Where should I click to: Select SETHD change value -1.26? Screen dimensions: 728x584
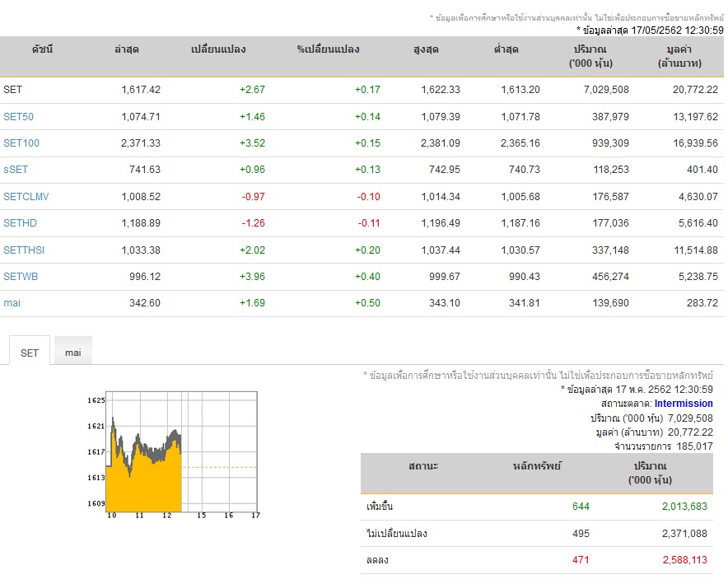[x=253, y=223]
